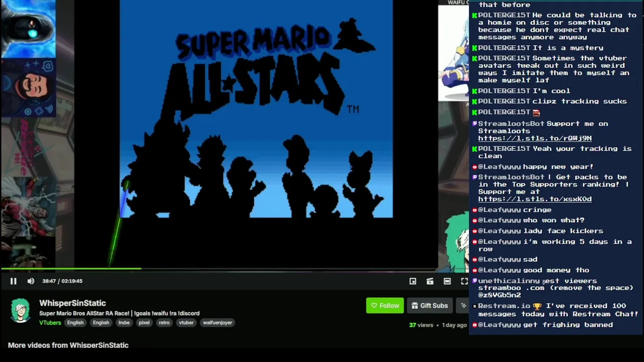Click chat message 'good money tho'
This screenshot has height=362, width=644.
[x=556, y=270]
